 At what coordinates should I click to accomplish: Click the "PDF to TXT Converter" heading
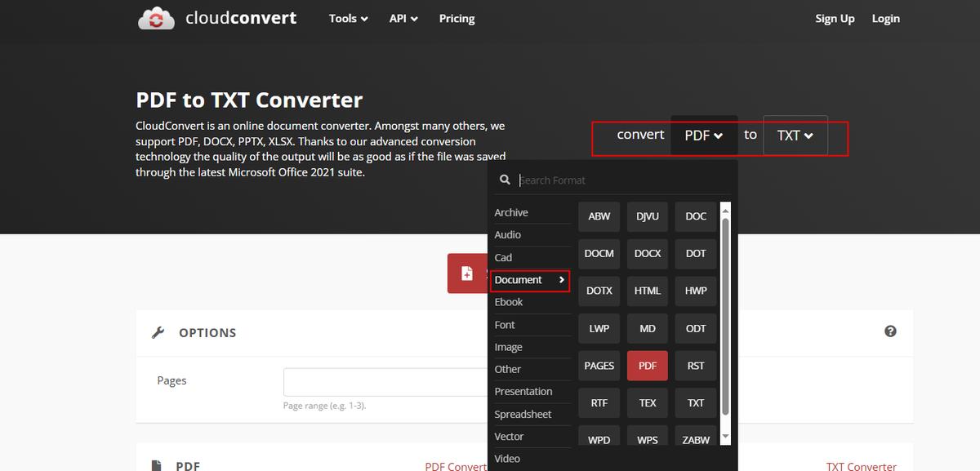(x=249, y=100)
